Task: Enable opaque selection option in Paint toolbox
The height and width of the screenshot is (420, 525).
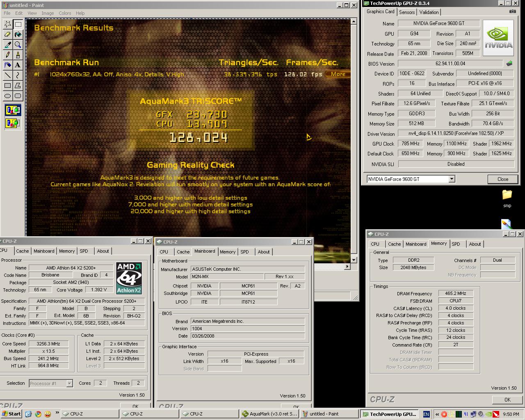Action: [x=13, y=110]
